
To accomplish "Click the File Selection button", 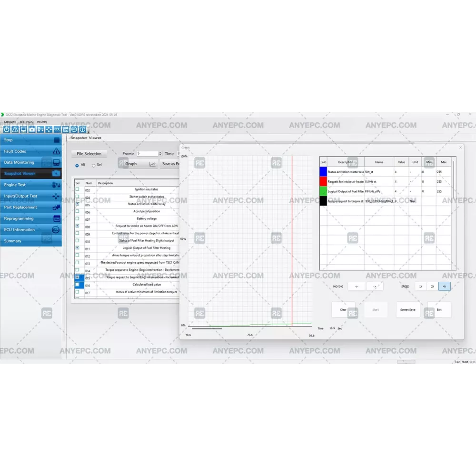I will point(89,154).
